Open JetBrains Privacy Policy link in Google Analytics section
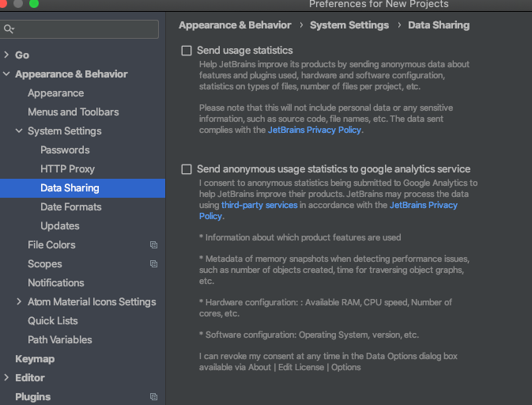Viewport: 532px width, 405px height. (424, 205)
